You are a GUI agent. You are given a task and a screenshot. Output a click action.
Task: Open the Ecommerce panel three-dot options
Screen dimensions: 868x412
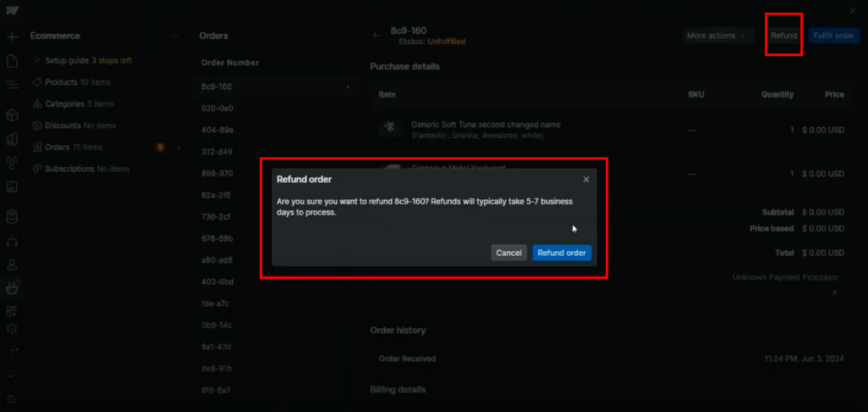[175, 36]
